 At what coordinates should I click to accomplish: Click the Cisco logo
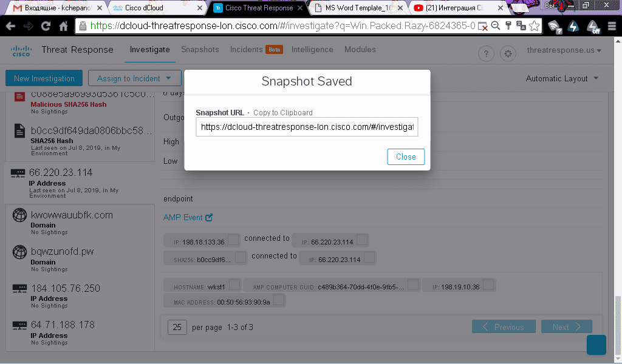(21, 50)
